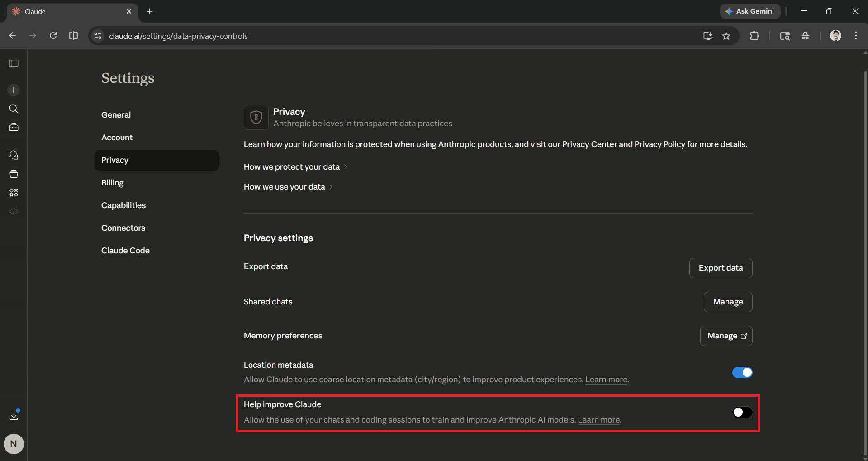This screenshot has height=461, width=868.
Task: Expand How we use your data
Action: coord(289,187)
